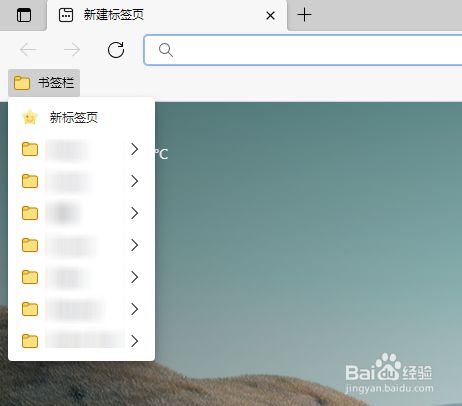Expand the first bookmark folder's chevron
Viewport: 462px width, 406px height.
(x=134, y=149)
